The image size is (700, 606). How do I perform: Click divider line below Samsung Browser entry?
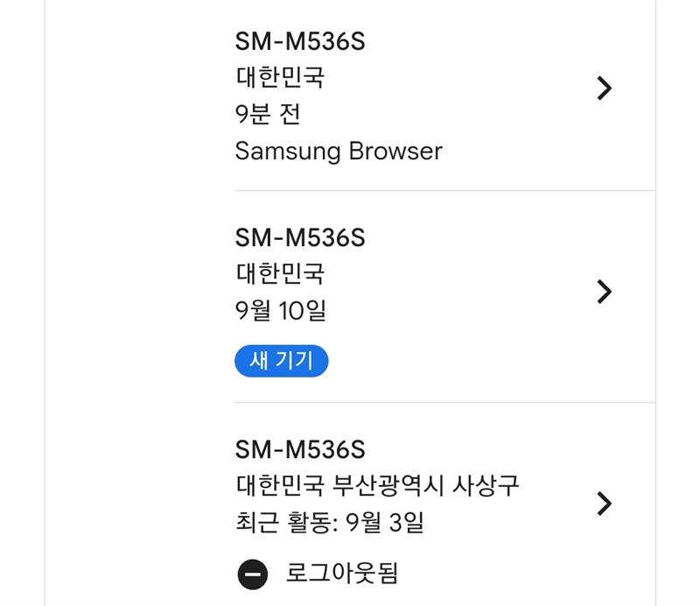coord(444,190)
